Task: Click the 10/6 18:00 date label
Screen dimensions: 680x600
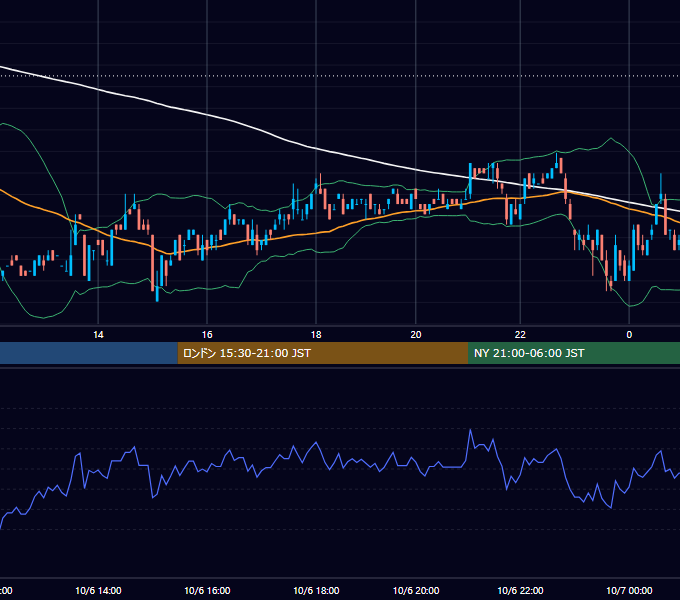Action: tap(316, 590)
